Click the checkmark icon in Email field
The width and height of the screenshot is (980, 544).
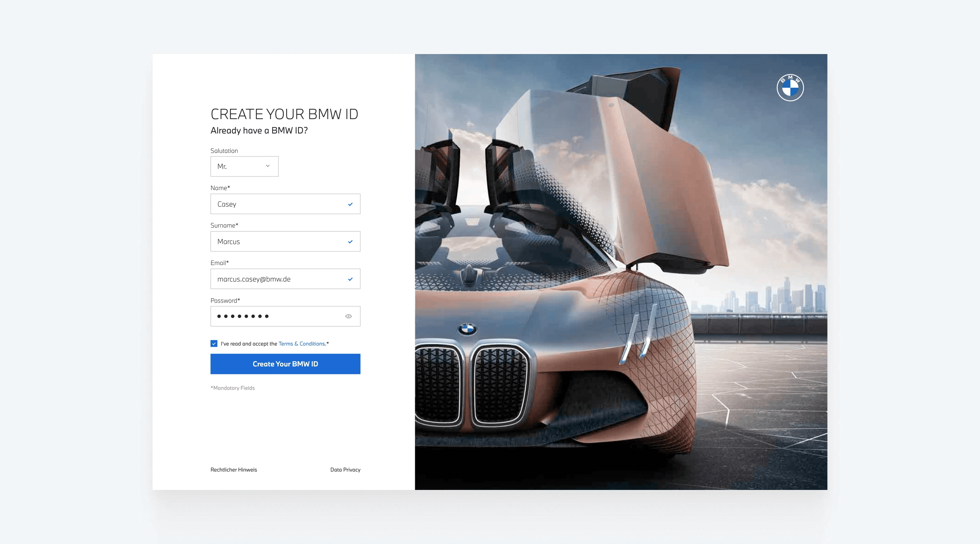pos(350,279)
